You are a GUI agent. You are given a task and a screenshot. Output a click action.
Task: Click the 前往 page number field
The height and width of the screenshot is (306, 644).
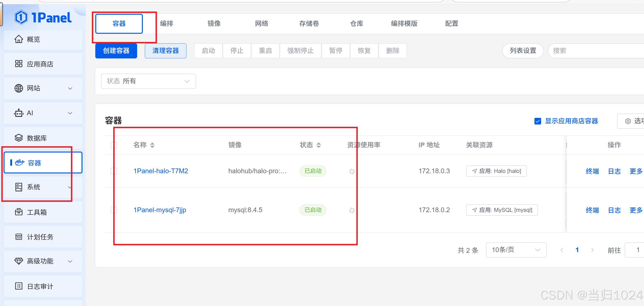[x=634, y=250]
